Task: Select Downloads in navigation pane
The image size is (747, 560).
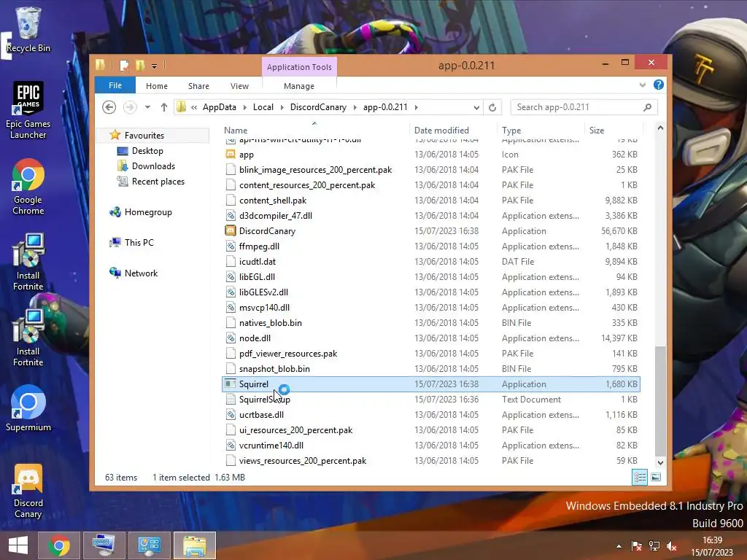Action: point(146,166)
